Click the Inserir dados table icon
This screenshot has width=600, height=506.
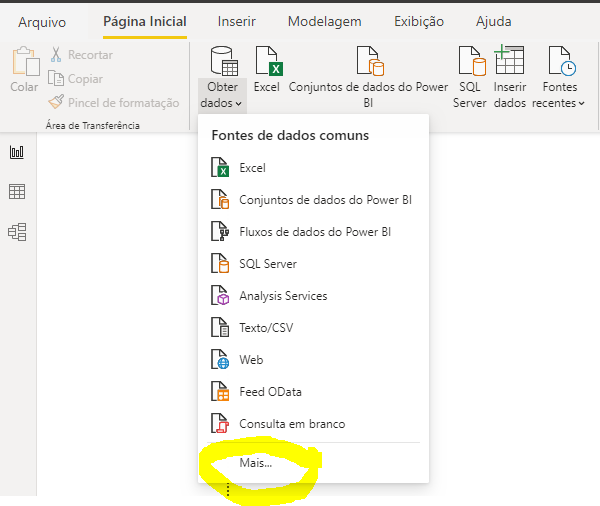point(509,59)
